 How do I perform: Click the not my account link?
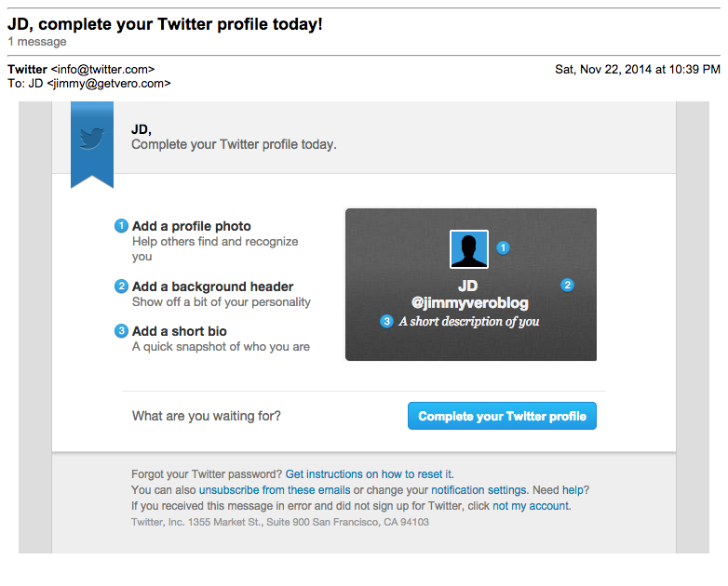[x=531, y=506]
